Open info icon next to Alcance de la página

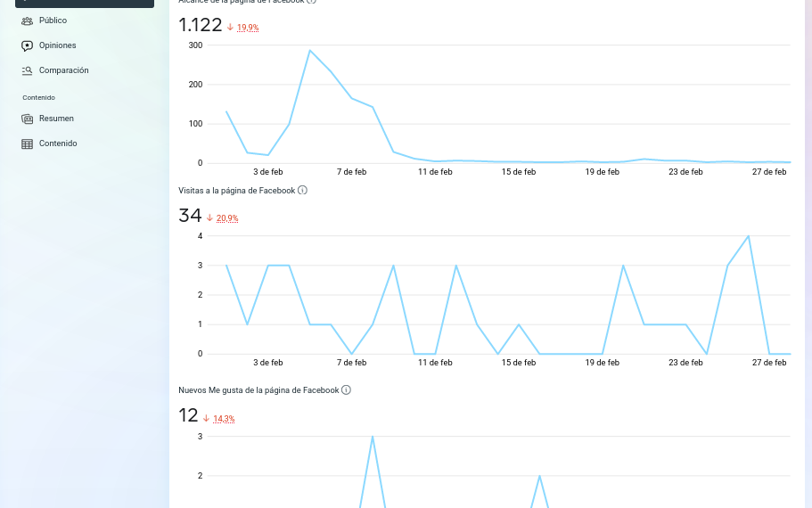click(311, 2)
